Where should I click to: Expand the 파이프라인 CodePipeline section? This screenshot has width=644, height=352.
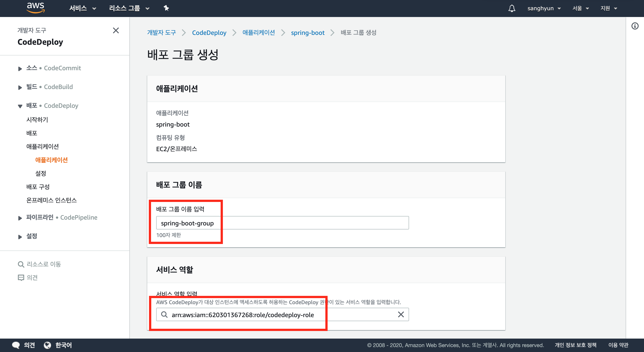coord(20,218)
